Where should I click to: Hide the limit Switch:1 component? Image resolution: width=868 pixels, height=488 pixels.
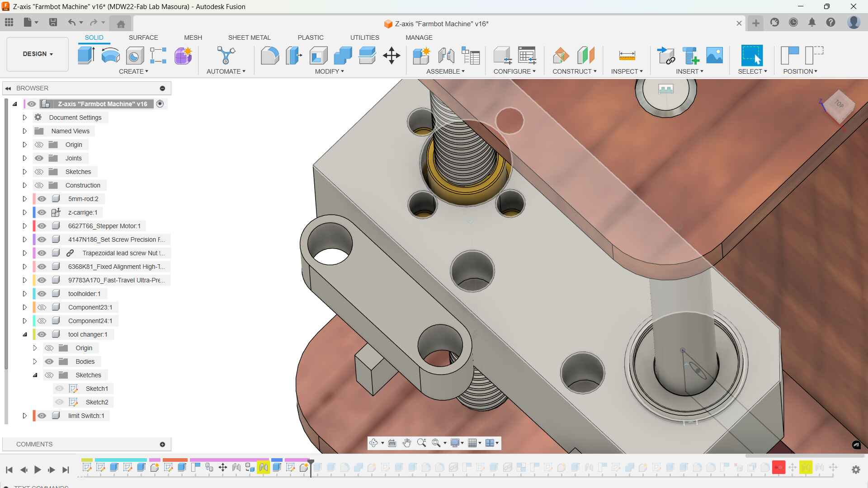pos(42,416)
